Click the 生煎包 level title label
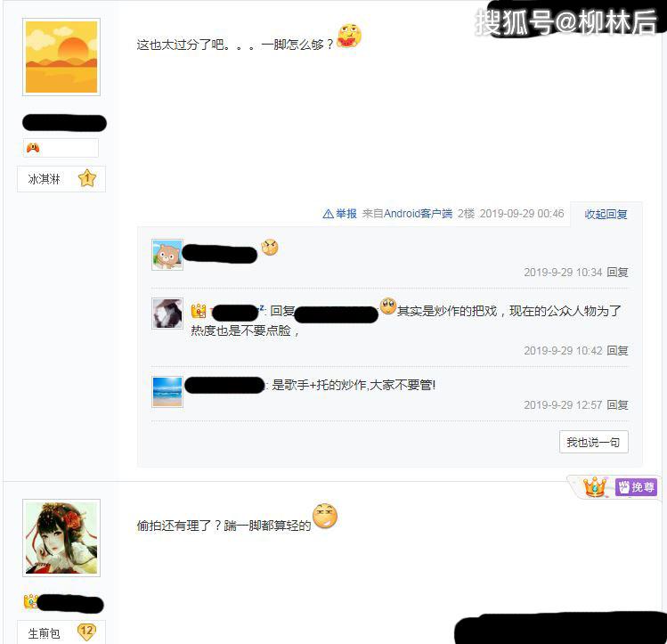667x644 pixels. pos(44,633)
